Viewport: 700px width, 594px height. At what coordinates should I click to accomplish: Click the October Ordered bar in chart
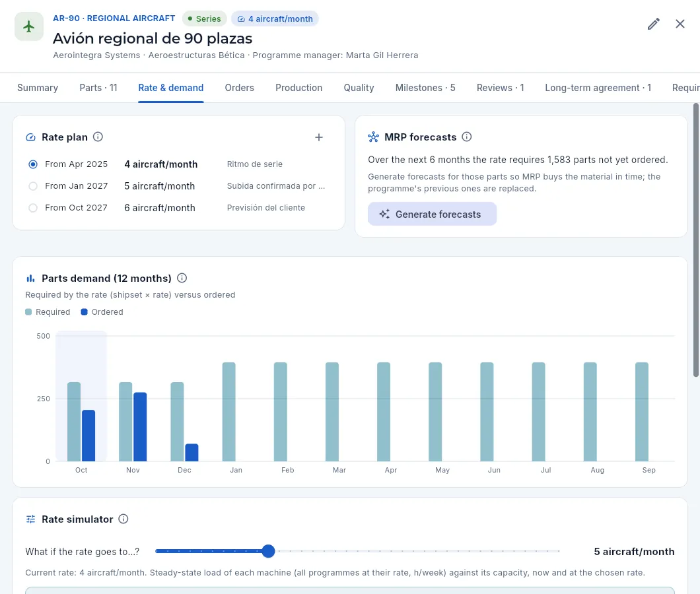pyautogui.click(x=88, y=436)
